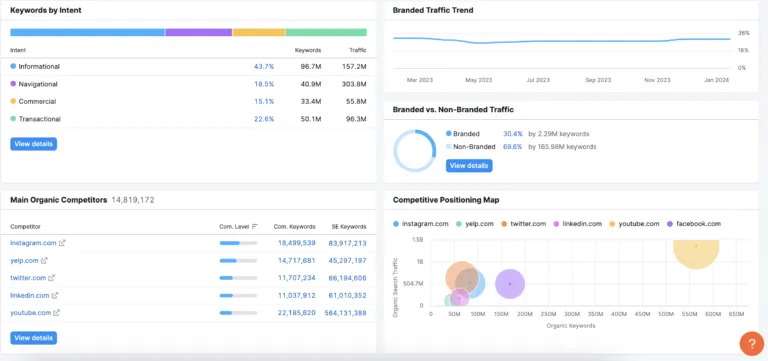768x361 pixels.
Task: Open the 30.4% Branded traffic link
Action: pos(512,134)
